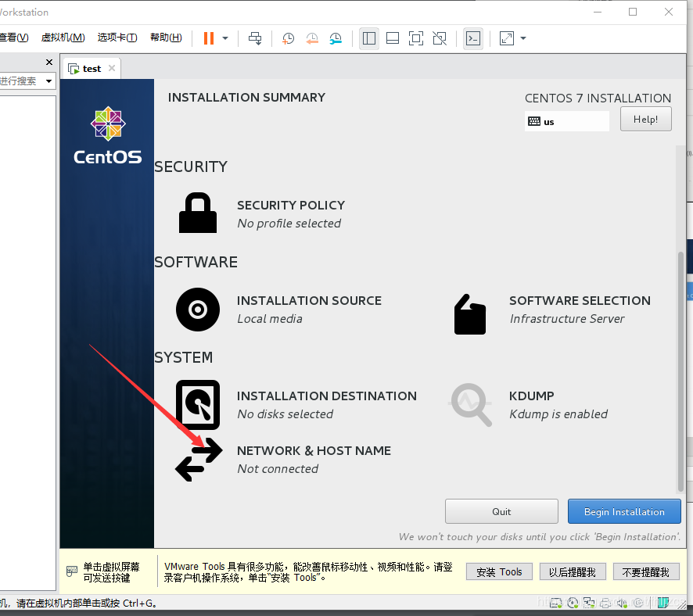The width and height of the screenshot is (693, 616).
Task: Click the teal message log status icon
Action: click(x=663, y=602)
